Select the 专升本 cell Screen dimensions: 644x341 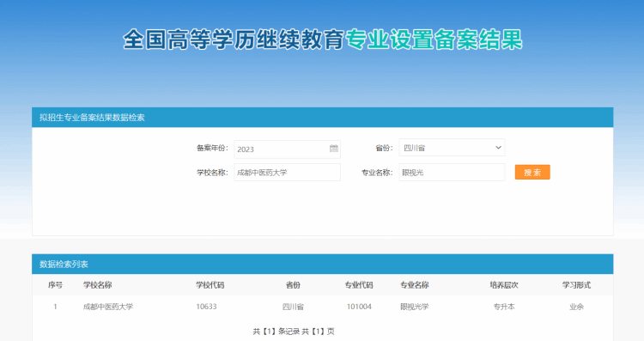click(504, 307)
